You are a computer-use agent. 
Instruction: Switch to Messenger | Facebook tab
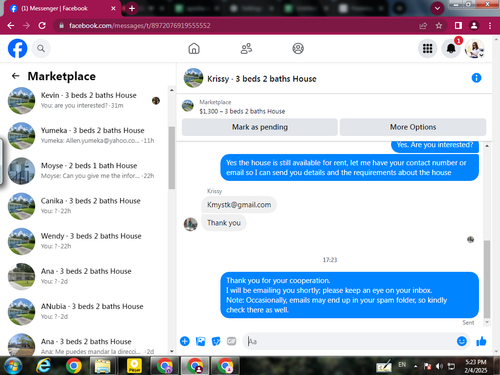coord(62,8)
